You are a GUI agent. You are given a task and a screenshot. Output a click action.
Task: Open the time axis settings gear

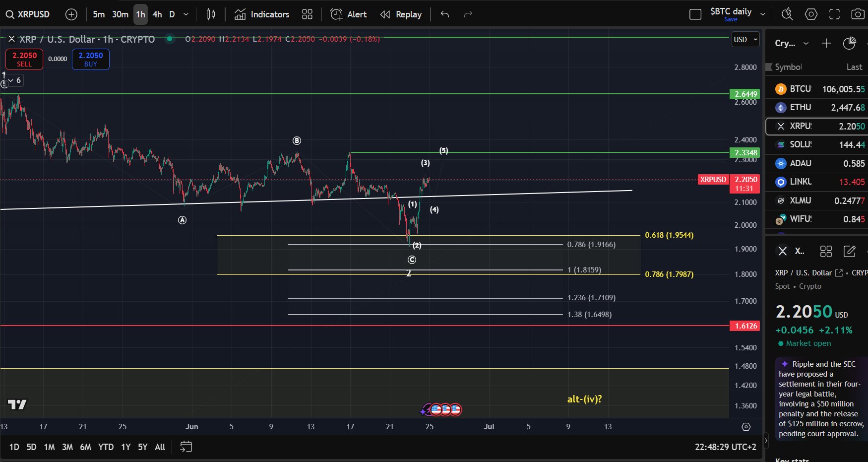(x=745, y=427)
